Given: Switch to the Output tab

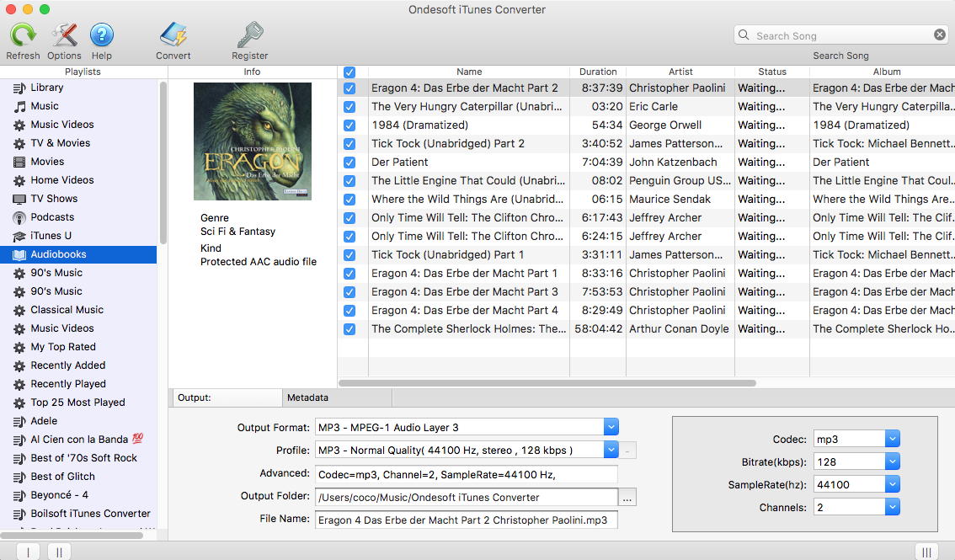Looking at the screenshot, I should tap(227, 397).
